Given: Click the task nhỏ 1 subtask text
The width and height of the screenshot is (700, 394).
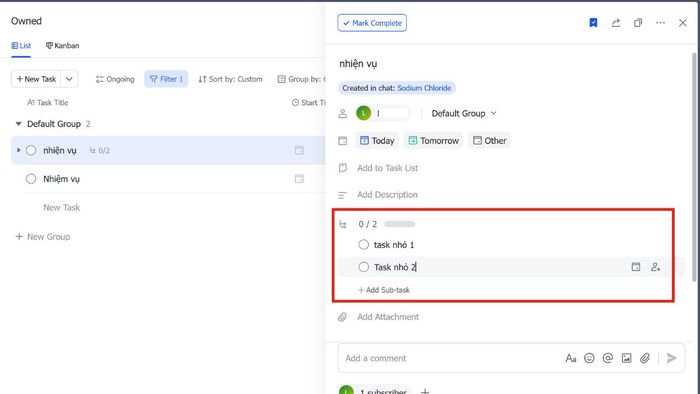Looking at the screenshot, I should click(394, 245).
